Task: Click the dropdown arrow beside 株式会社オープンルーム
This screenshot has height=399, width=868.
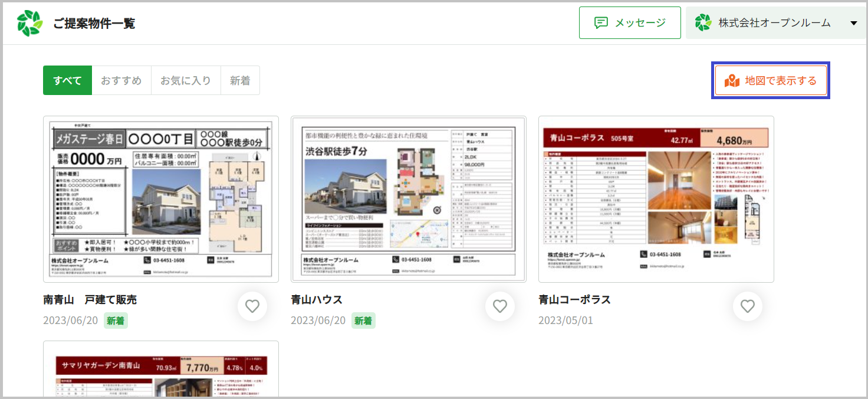Action: pyautogui.click(x=853, y=24)
